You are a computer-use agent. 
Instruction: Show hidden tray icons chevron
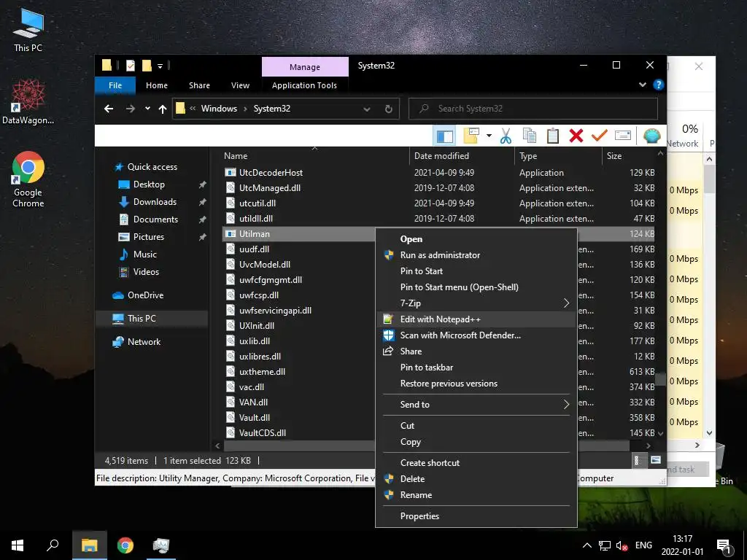click(x=587, y=545)
